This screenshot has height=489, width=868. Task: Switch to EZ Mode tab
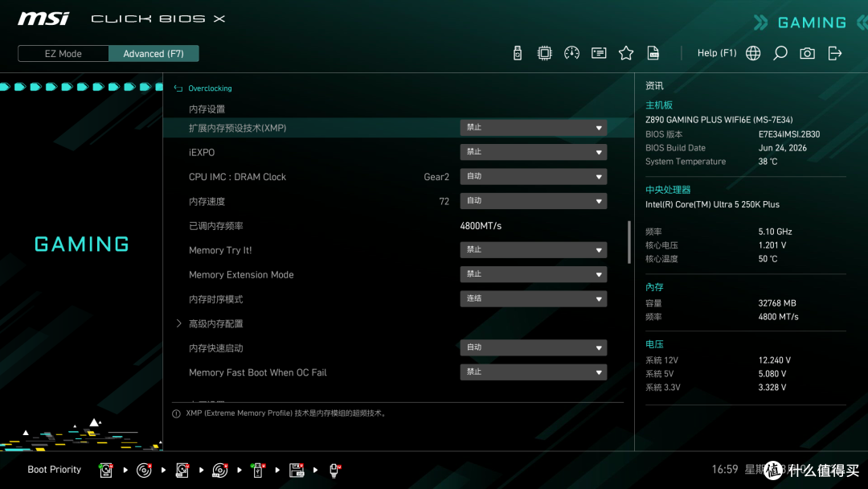pos(63,54)
